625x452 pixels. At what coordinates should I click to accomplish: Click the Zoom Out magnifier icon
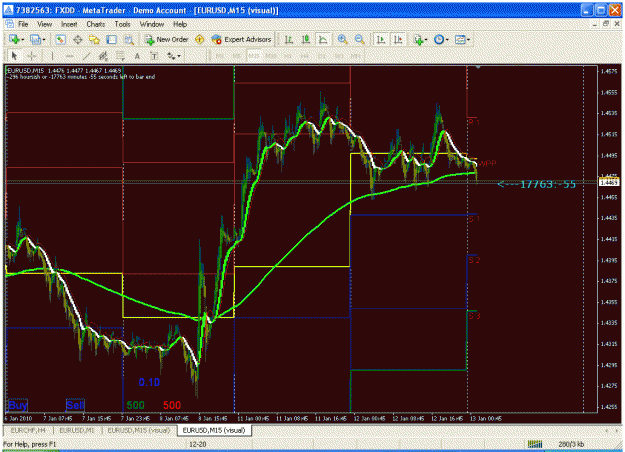pyautogui.click(x=359, y=39)
